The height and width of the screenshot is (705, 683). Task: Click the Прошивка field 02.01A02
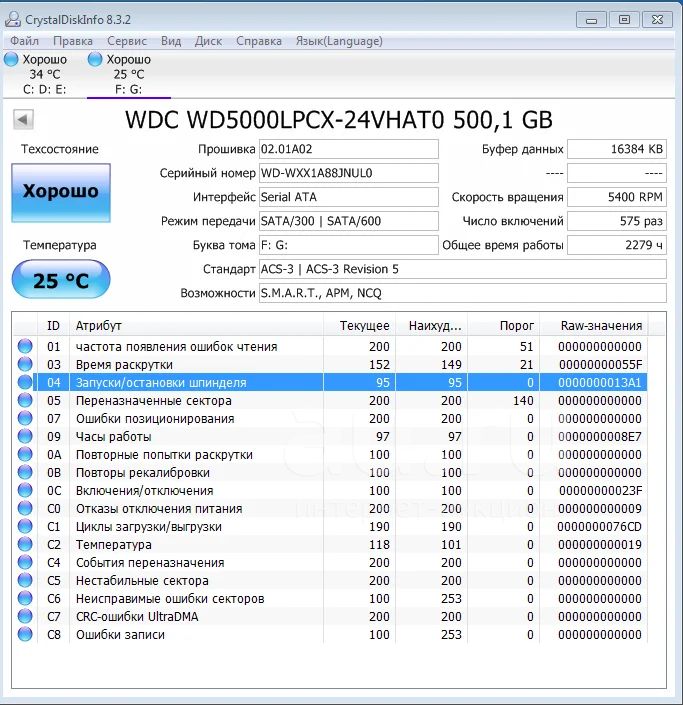[348, 149]
